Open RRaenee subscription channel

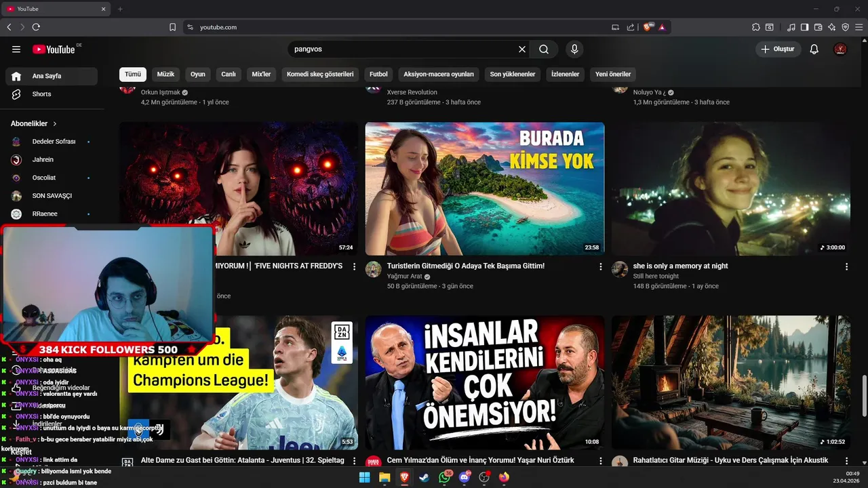52,213
